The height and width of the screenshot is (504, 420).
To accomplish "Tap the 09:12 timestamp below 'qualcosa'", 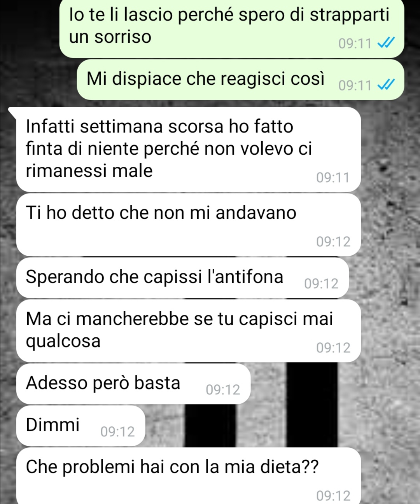I will 333,347.
